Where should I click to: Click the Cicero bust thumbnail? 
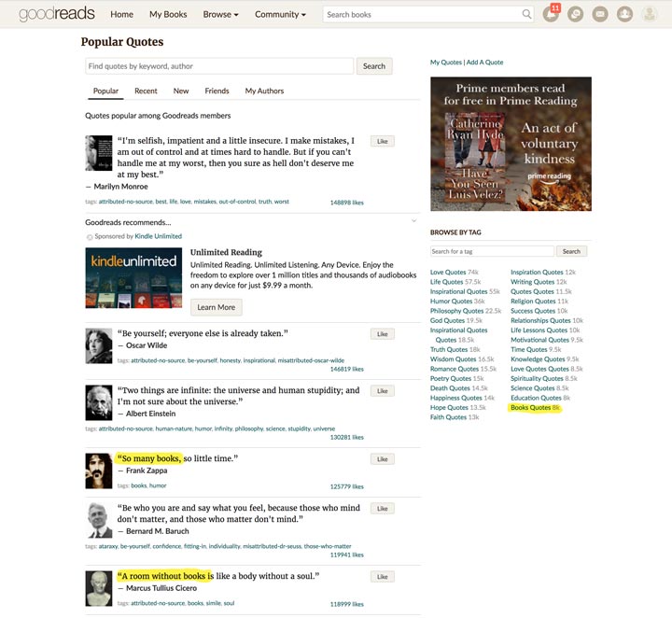coord(99,588)
